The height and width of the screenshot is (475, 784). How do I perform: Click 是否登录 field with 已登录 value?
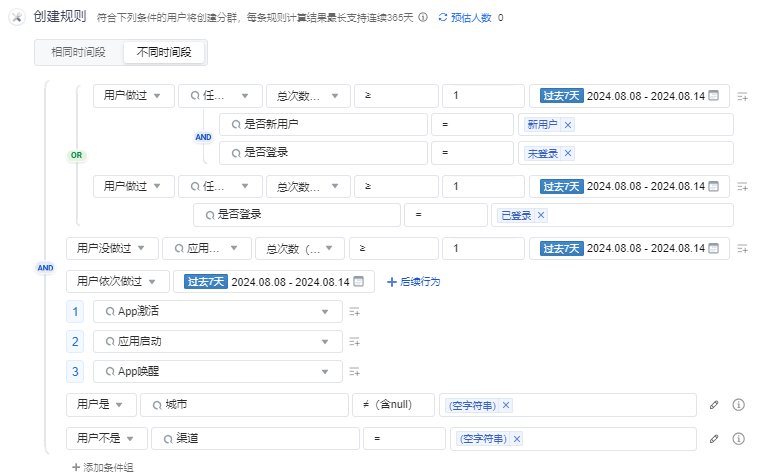pyautogui.click(x=297, y=215)
